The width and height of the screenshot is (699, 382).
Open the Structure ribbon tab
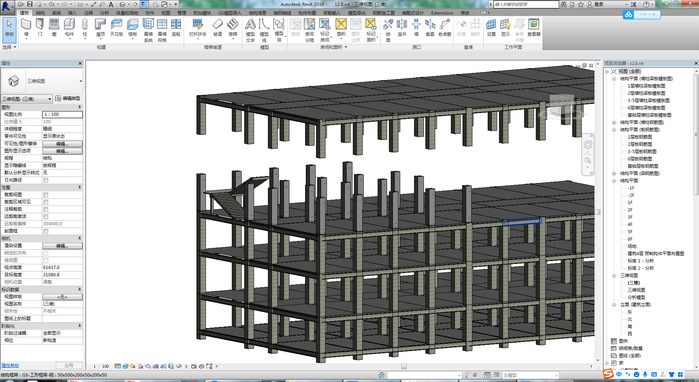point(40,13)
